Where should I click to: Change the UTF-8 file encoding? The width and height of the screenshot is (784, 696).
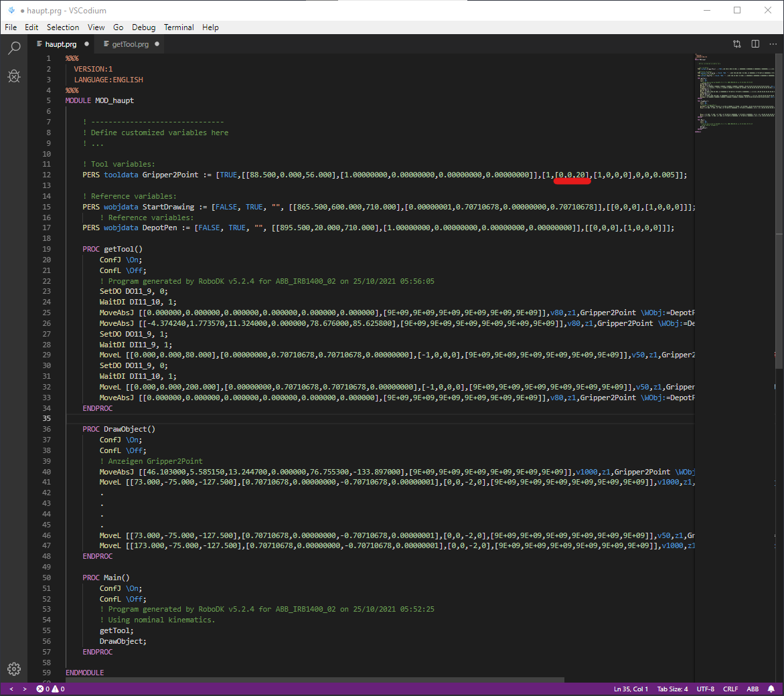tap(705, 689)
